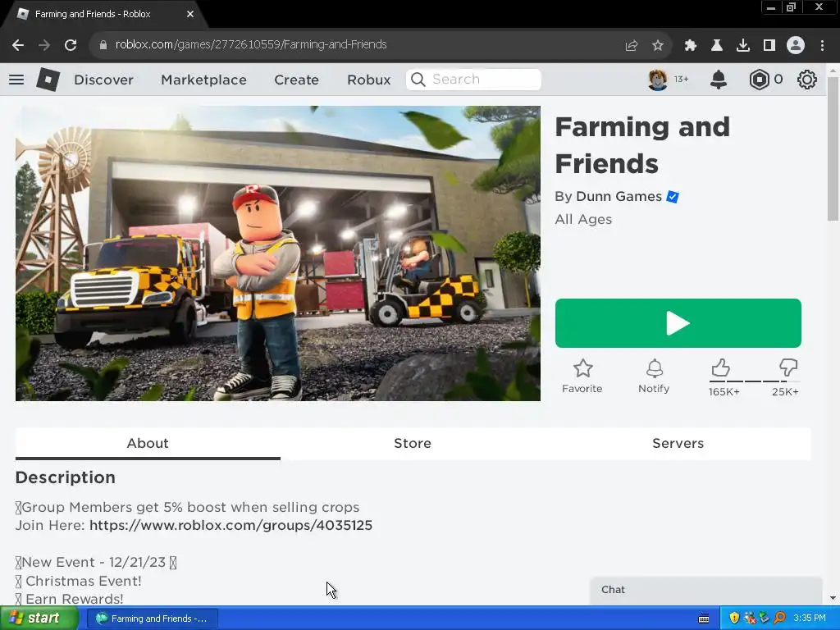Viewport: 840px width, 630px height.
Task: Switch to the About tab
Action: coord(148,444)
